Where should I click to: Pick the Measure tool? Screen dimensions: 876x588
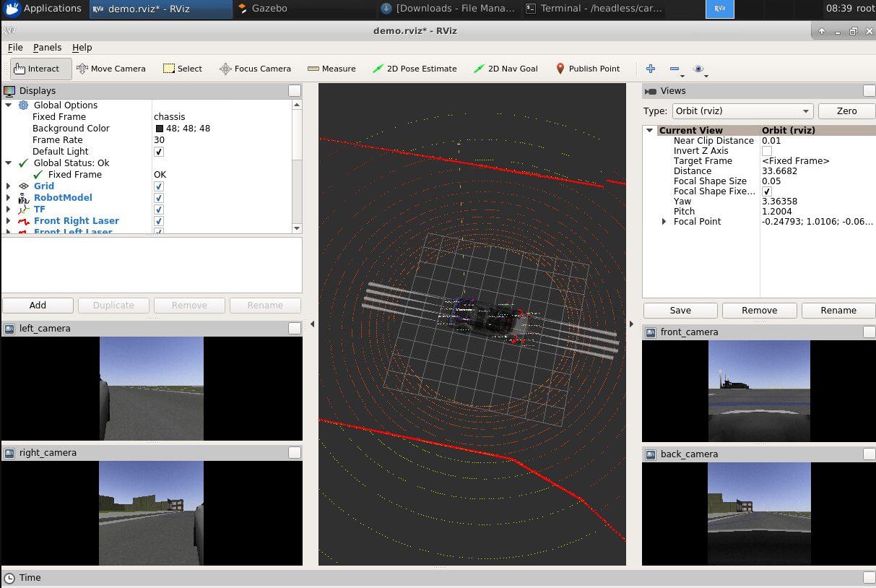331,69
